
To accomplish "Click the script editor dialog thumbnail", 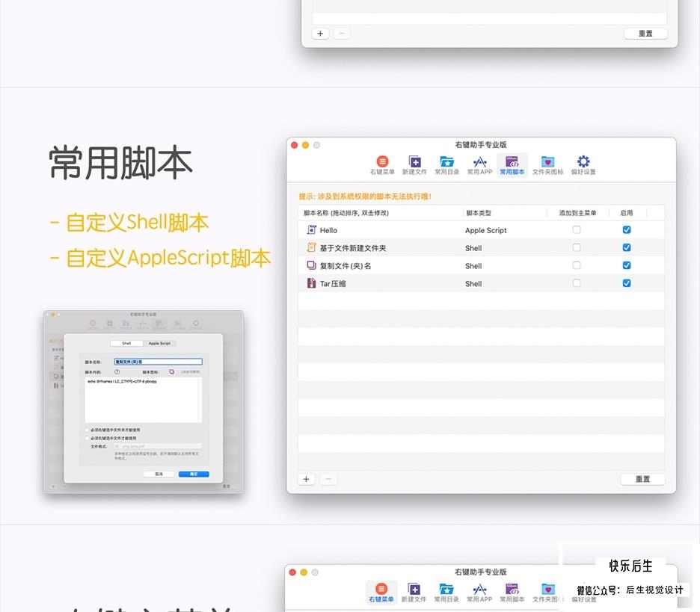I will [144, 402].
